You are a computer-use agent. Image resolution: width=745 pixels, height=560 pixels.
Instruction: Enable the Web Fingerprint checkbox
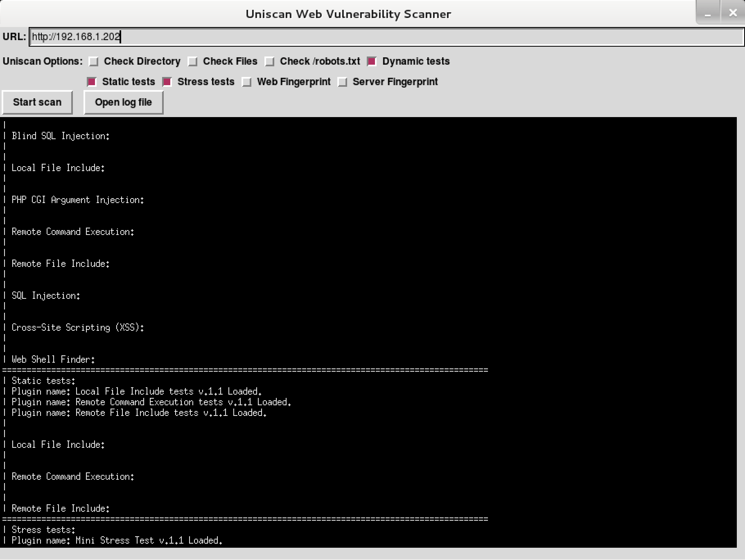click(247, 82)
